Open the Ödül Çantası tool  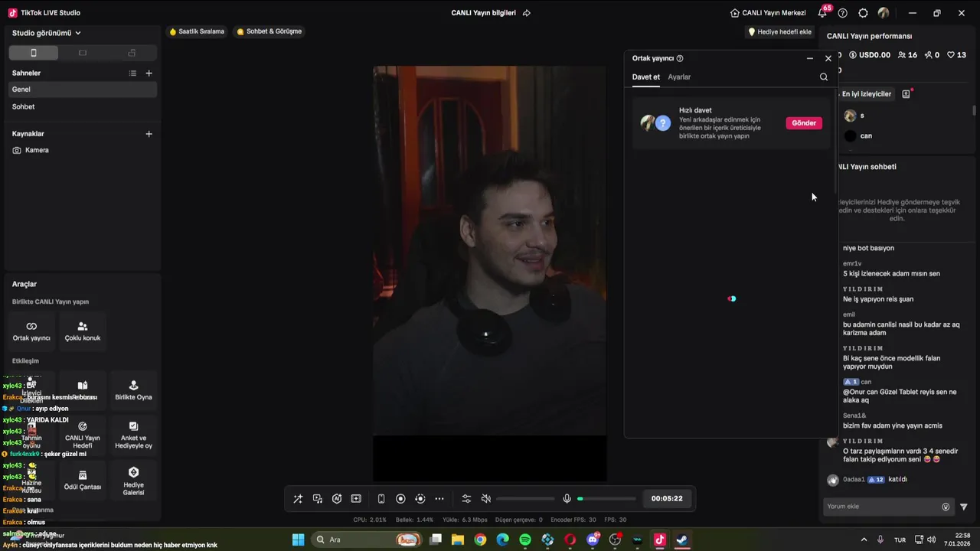click(x=83, y=480)
